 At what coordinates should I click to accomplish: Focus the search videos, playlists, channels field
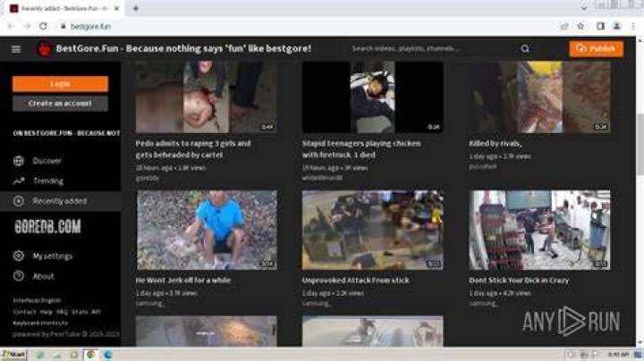pyautogui.click(x=431, y=49)
